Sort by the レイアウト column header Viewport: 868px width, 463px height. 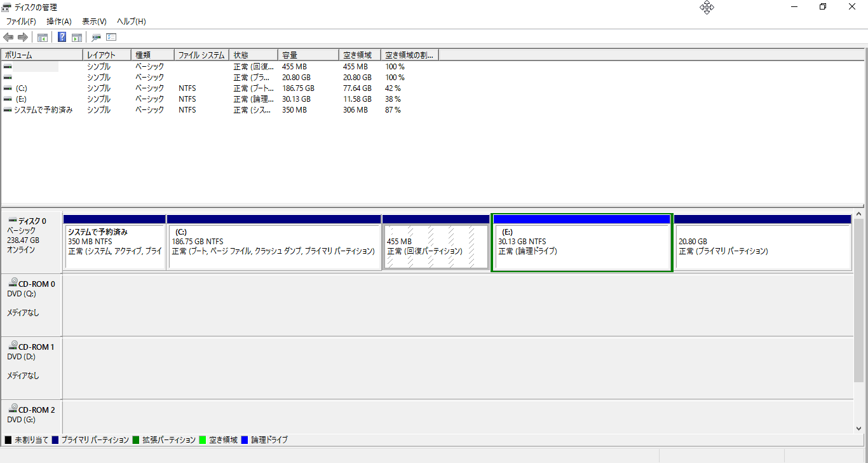point(107,55)
